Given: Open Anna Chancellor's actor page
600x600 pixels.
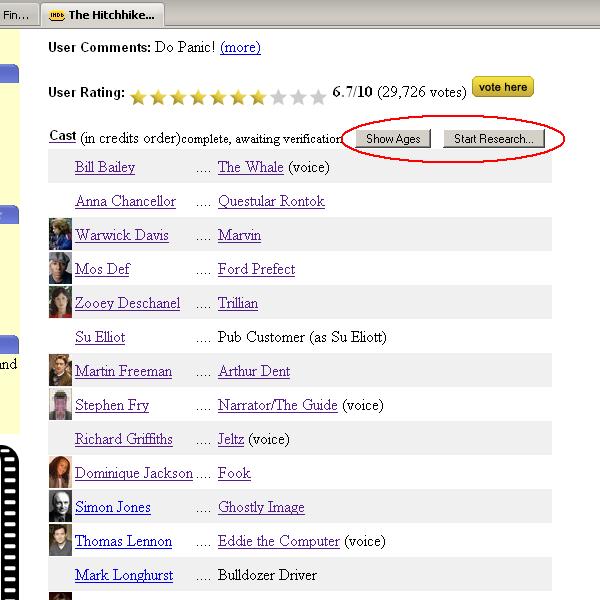Looking at the screenshot, I should click(x=126, y=201).
